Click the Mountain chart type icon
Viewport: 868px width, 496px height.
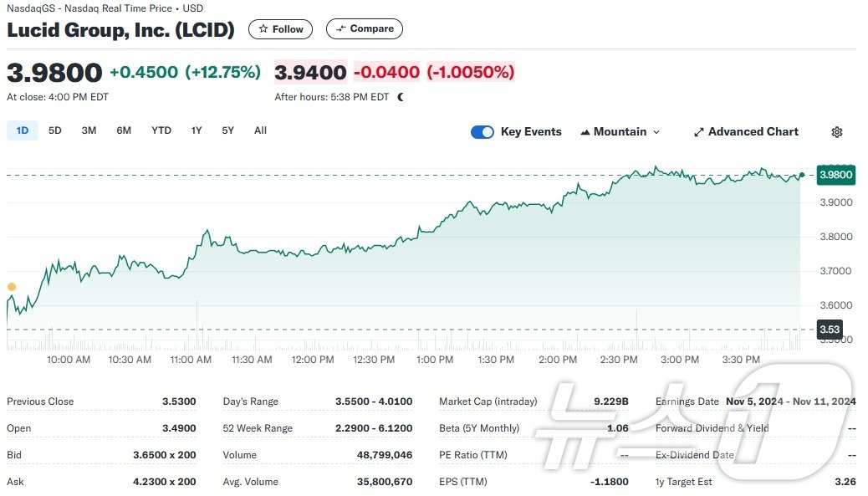click(585, 132)
